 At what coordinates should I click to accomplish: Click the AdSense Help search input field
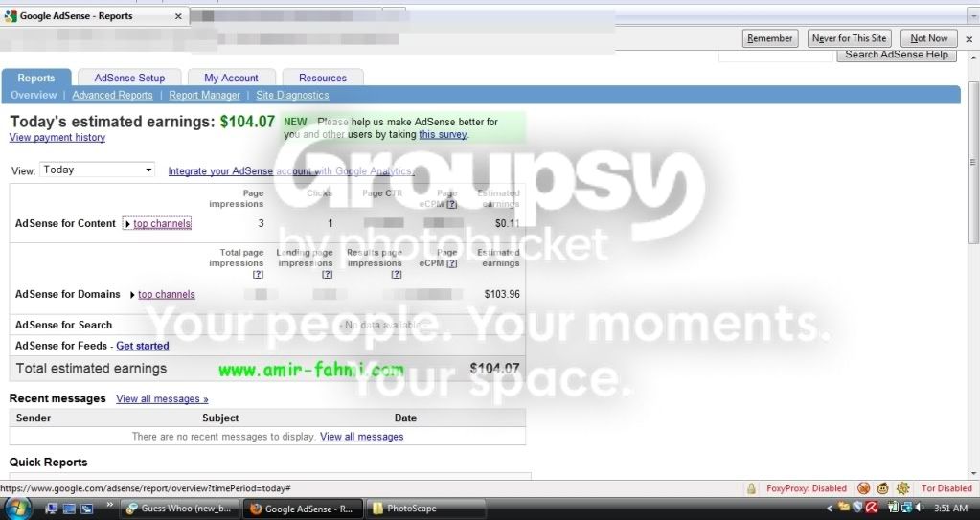[x=776, y=57]
